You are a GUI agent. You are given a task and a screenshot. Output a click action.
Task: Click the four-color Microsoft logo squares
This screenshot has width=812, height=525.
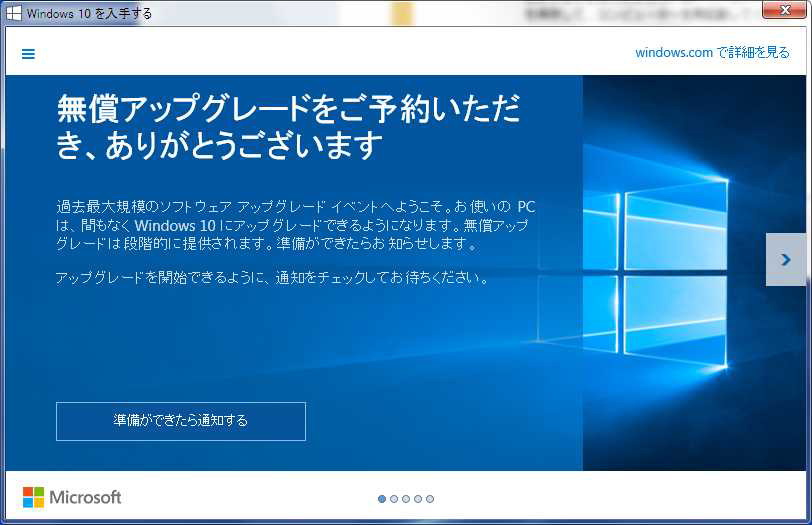(33, 497)
